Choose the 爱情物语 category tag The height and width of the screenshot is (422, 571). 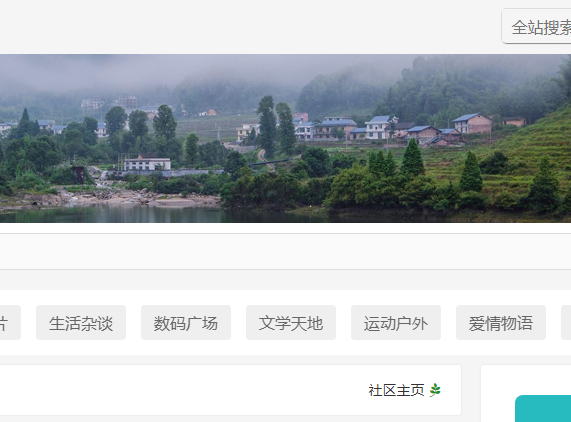tap(501, 323)
